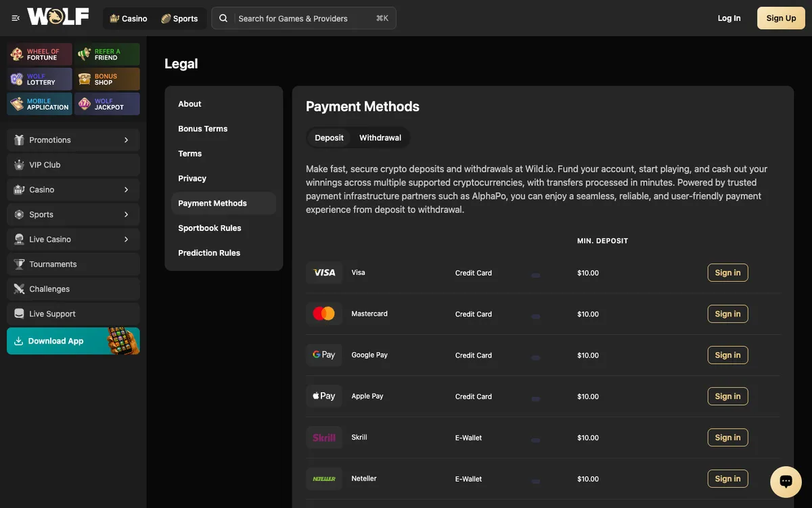Open the Wolf Jackpot tile
The image size is (812, 508).
point(107,104)
